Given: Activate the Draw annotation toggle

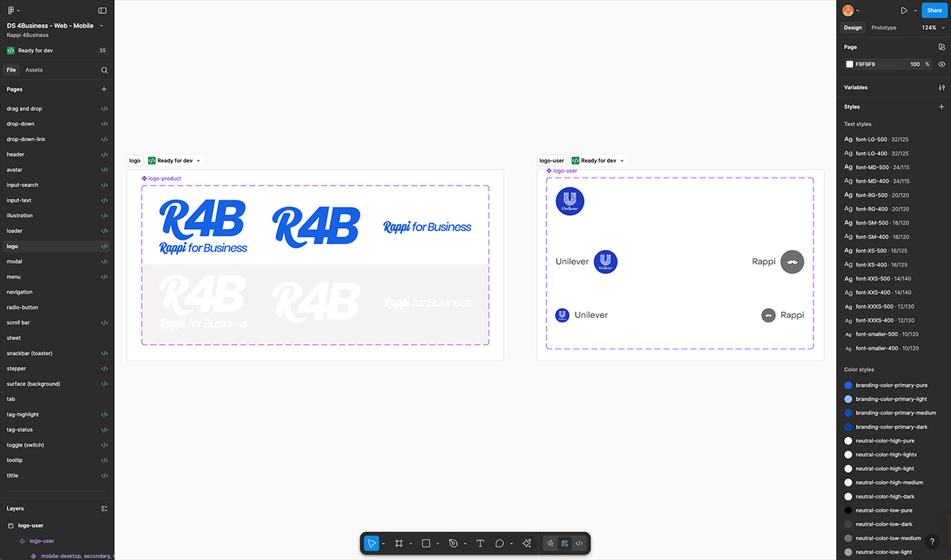Looking at the screenshot, I should click(x=550, y=543).
